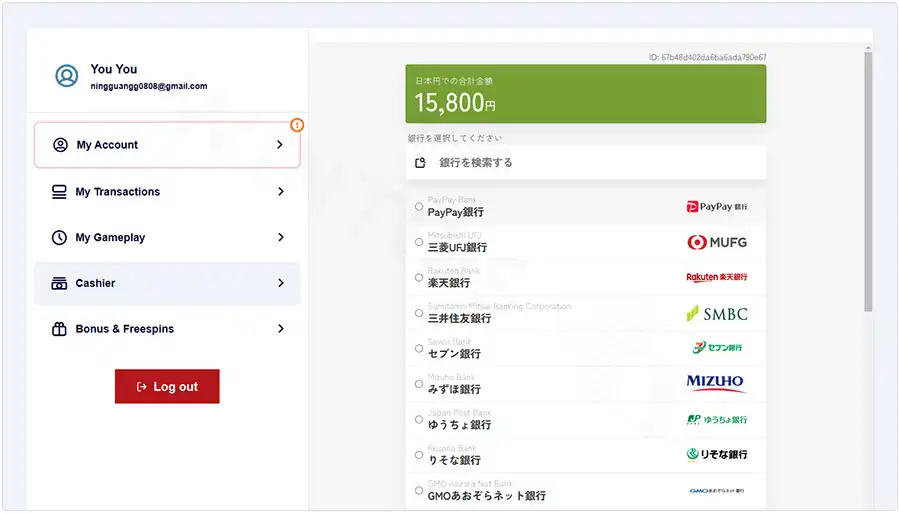Screen dimensions: 900x513
Task: Select the 楽天銀行 radio option
Action: coord(419,277)
